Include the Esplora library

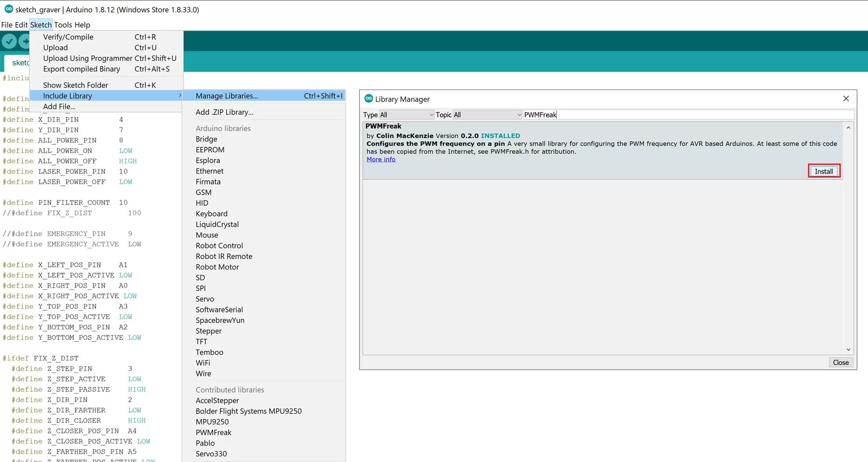pyautogui.click(x=264, y=160)
